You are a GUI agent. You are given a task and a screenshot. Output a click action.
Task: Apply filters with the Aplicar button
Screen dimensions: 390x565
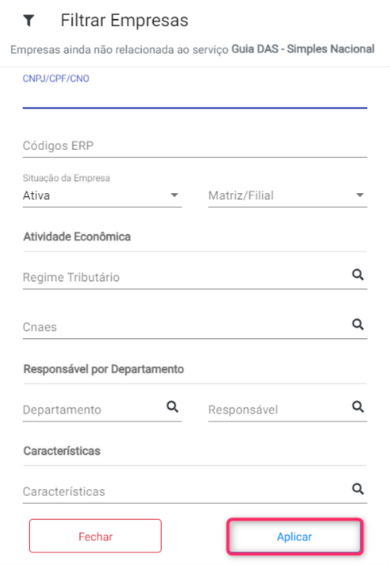click(294, 537)
